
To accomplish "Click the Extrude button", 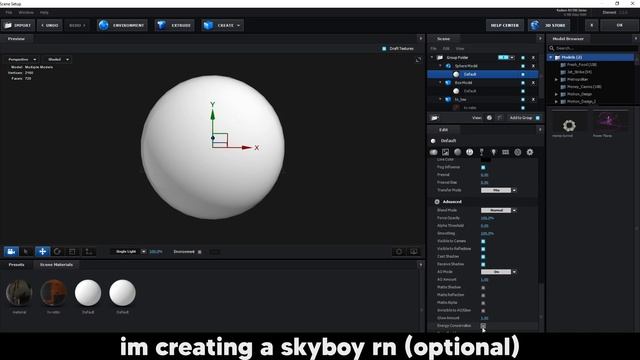I will pos(175,25).
